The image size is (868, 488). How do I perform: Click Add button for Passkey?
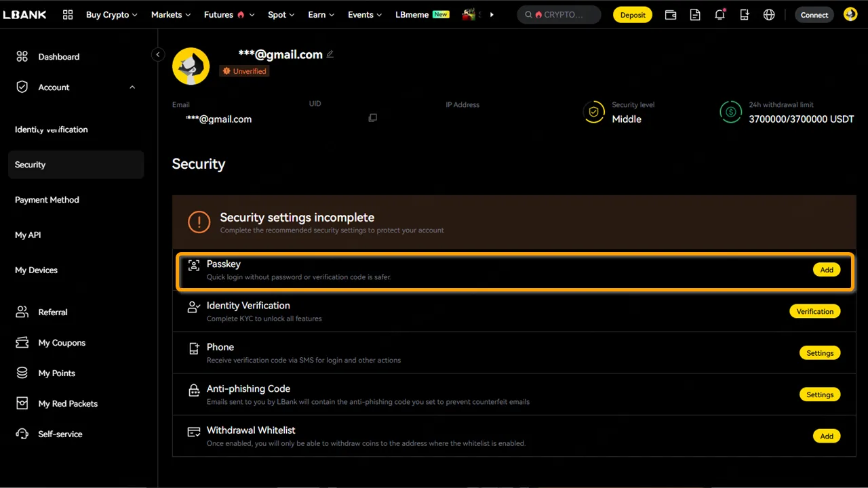point(826,270)
